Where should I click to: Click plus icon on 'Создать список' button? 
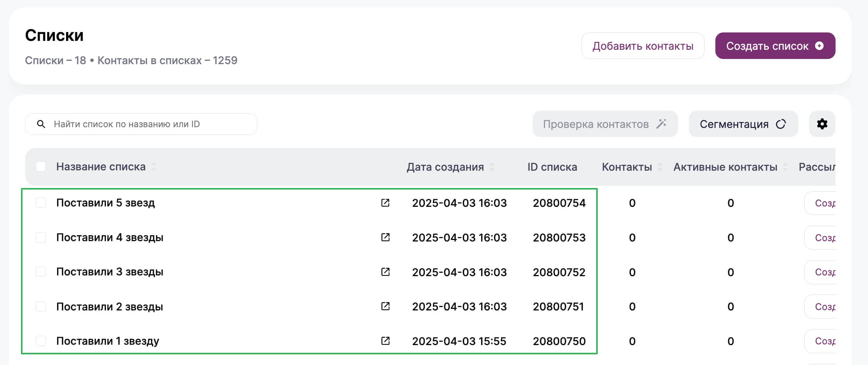[x=819, y=46]
